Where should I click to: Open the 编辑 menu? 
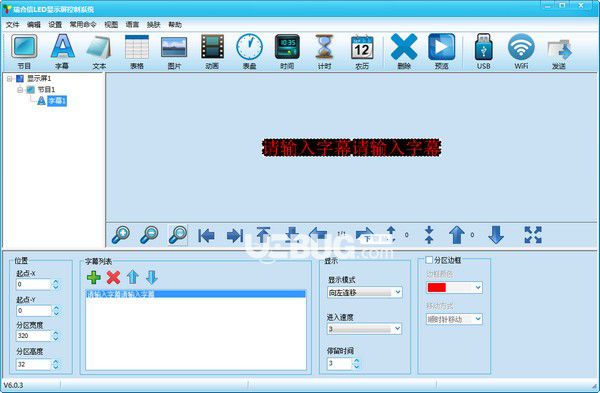tap(34, 24)
